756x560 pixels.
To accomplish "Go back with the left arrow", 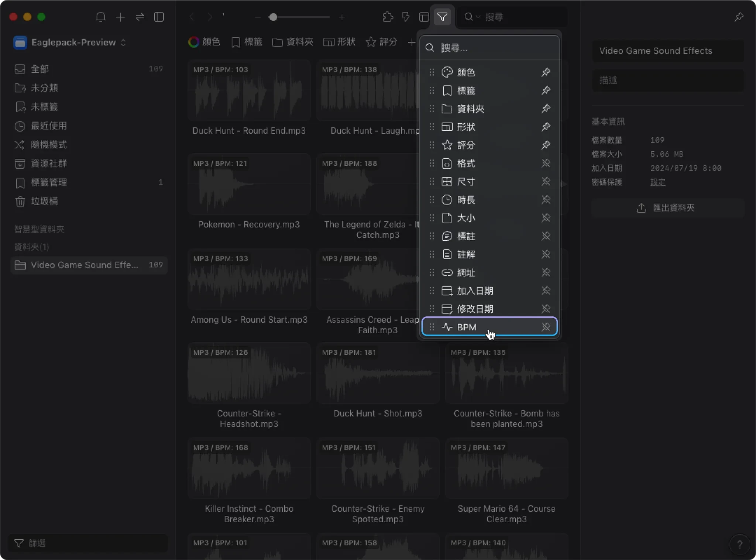I will point(192,17).
